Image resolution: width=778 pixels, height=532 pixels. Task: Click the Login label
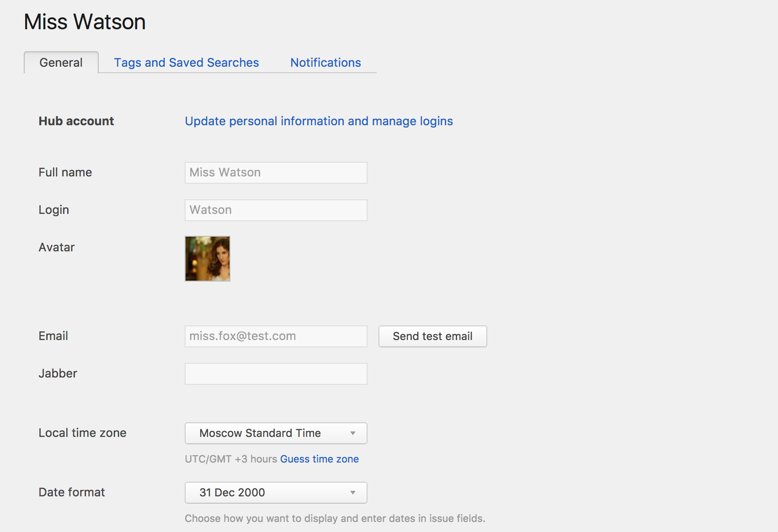[54, 210]
